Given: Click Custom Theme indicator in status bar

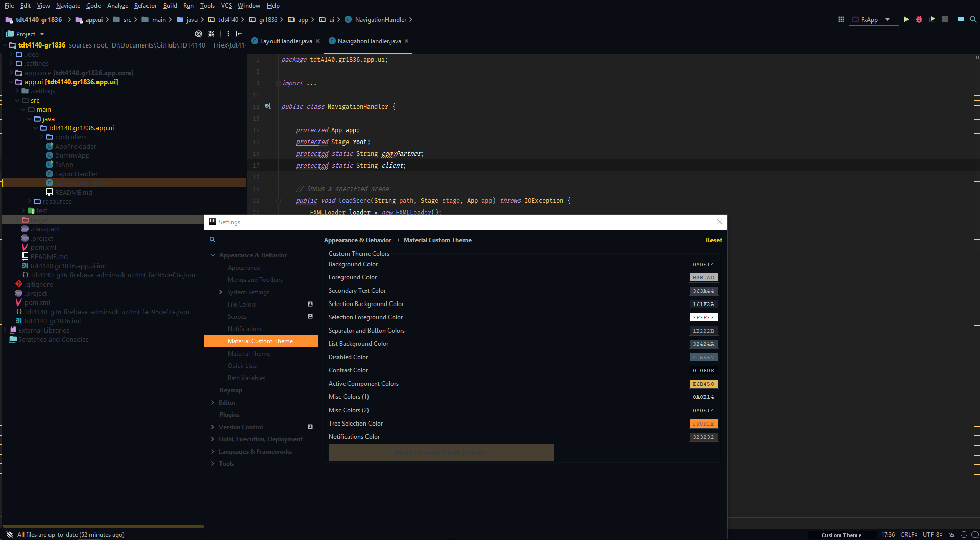Looking at the screenshot, I should [x=841, y=535].
